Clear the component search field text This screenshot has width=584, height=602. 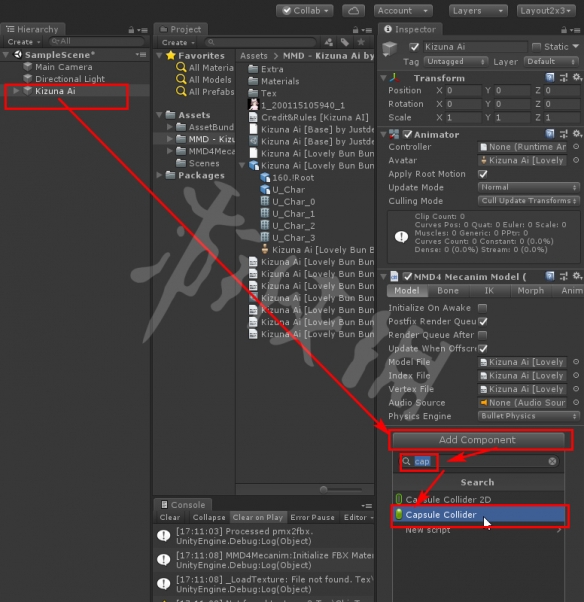click(x=552, y=461)
